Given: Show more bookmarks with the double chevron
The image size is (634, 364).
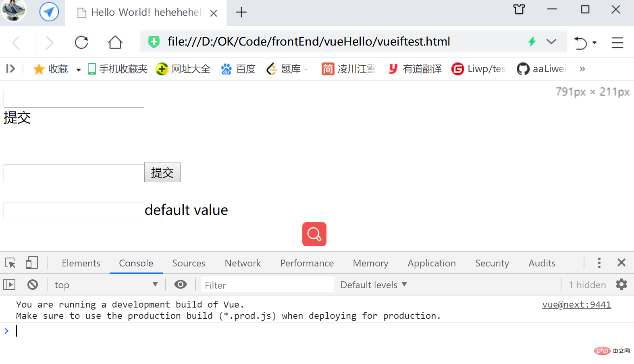Looking at the screenshot, I should point(582,69).
